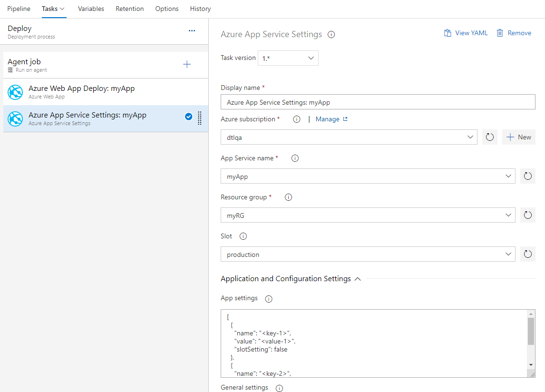View info tooltip for App Service name
The height and width of the screenshot is (392, 545).
click(x=294, y=158)
